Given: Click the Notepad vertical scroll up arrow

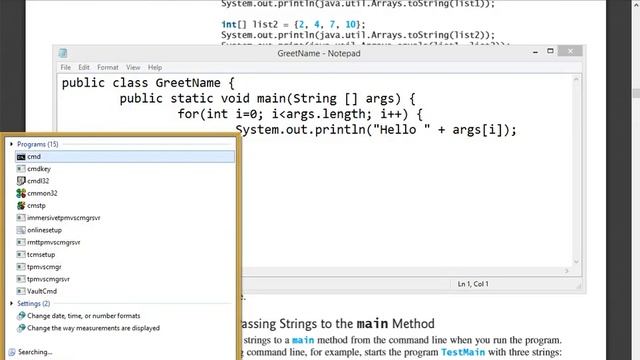Looking at the screenshot, I should (576, 80).
